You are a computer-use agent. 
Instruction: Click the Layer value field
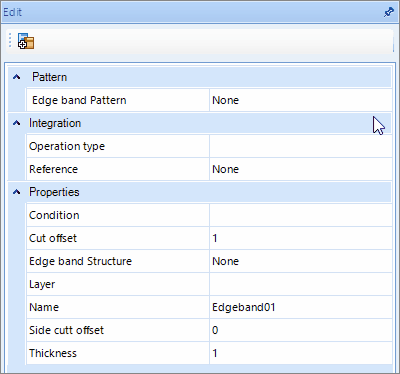click(300, 284)
